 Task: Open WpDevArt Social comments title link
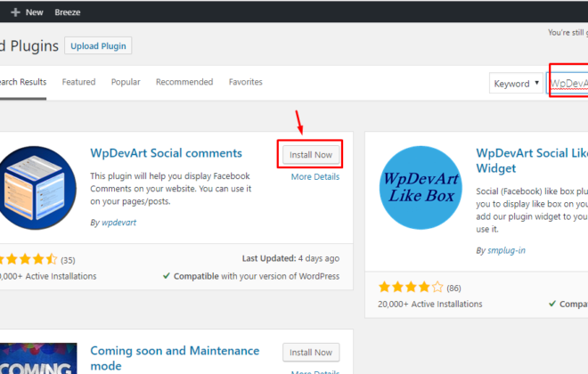coord(166,153)
